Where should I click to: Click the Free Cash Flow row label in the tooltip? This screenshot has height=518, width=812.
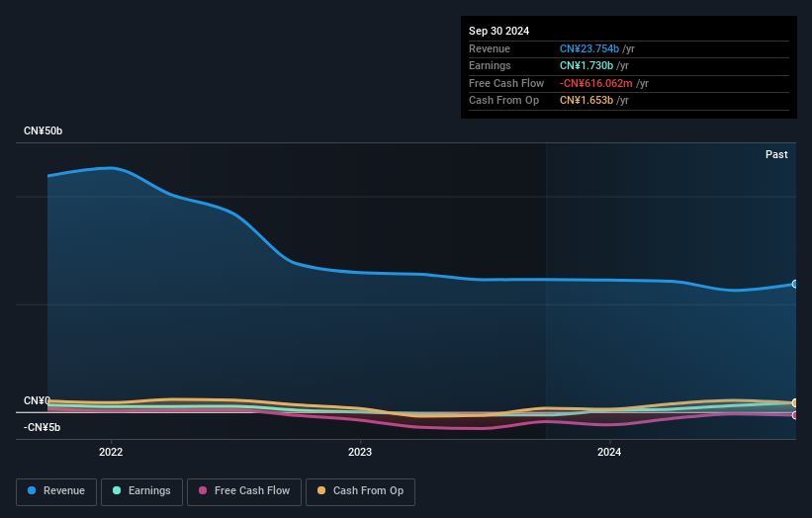(506, 83)
